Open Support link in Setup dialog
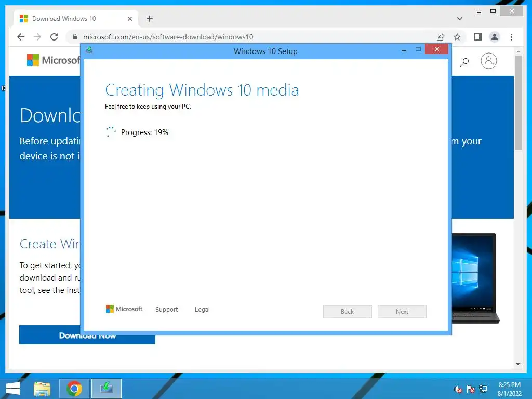Screen dimensions: 532x399 tap(167, 310)
